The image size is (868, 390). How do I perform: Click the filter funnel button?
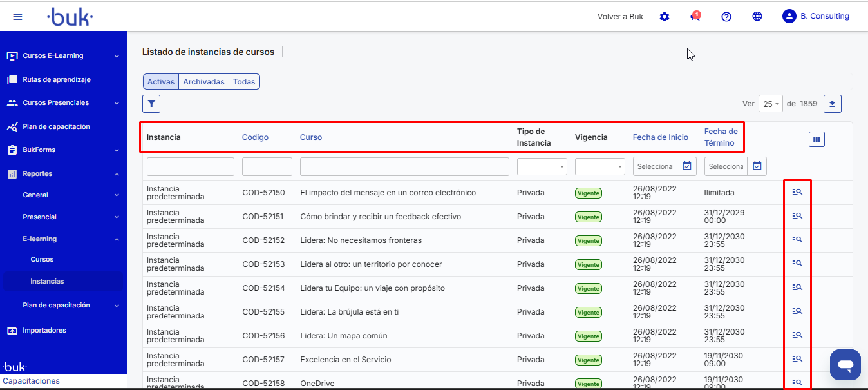click(151, 104)
